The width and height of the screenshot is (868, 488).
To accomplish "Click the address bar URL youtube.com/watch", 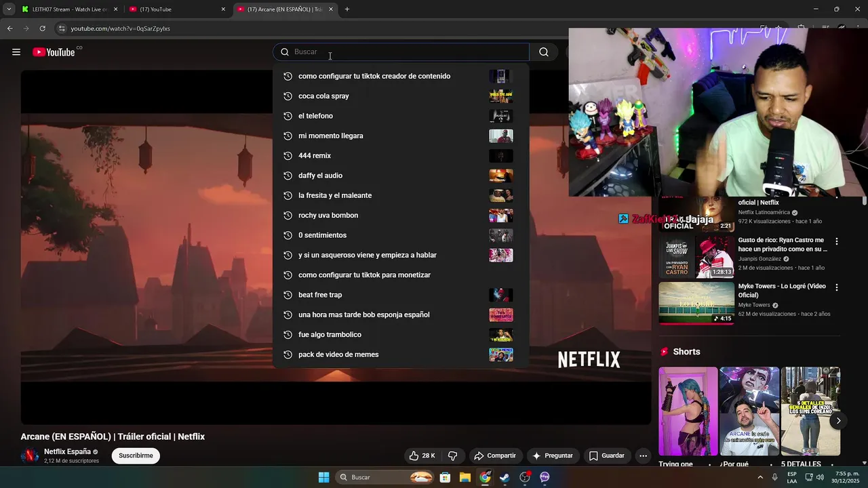I will coord(120,28).
